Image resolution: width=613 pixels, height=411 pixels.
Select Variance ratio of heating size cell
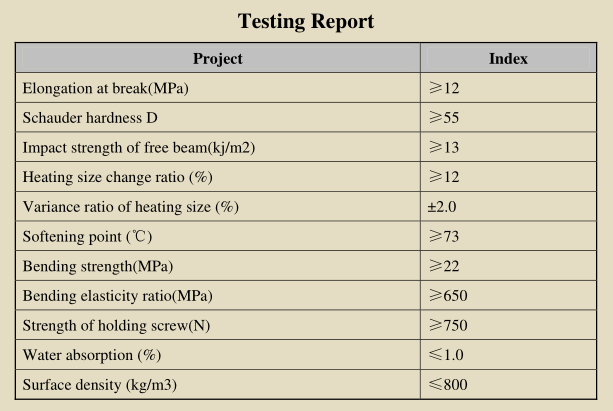tap(218, 206)
